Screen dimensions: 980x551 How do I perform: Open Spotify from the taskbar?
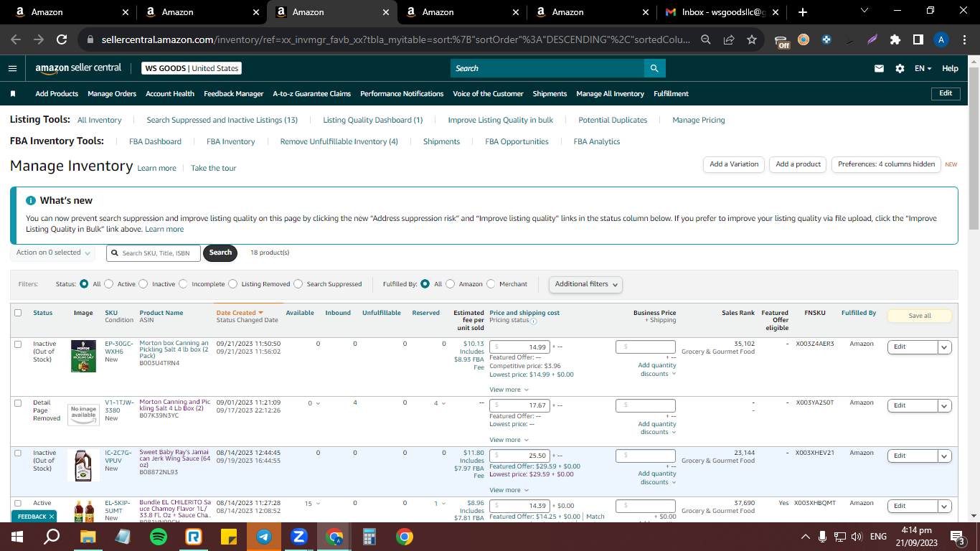[159, 537]
